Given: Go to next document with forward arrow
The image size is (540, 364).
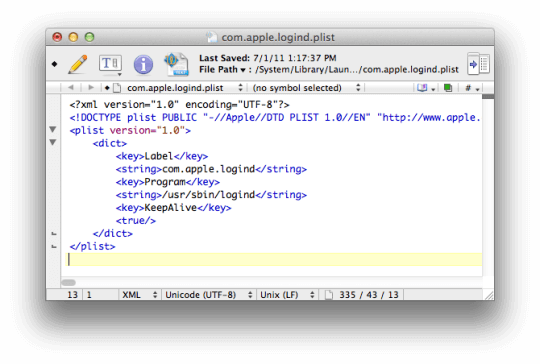Looking at the screenshot, I should click(x=91, y=87).
